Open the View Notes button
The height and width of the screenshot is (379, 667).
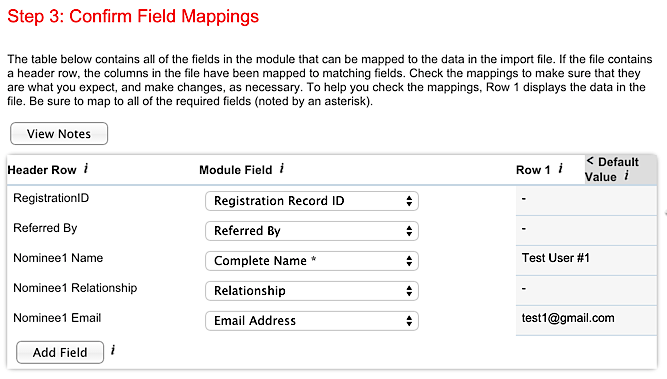click(59, 134)
